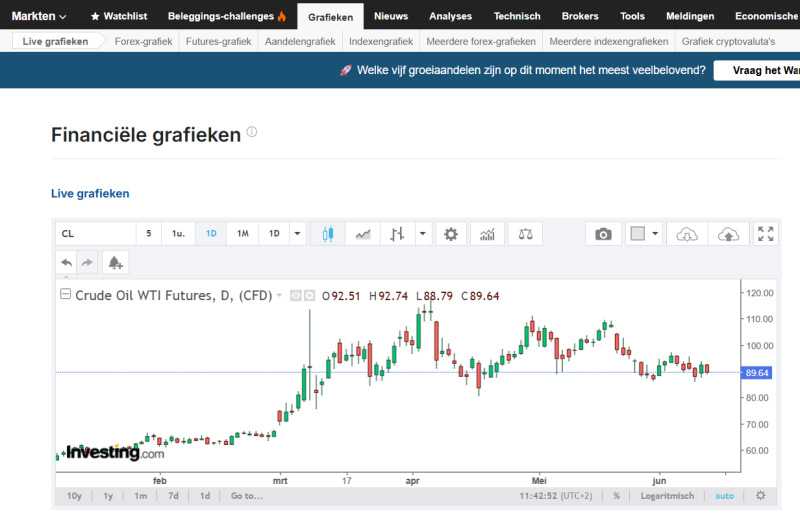Click the compare symbols scale icon

click(525, 234)
